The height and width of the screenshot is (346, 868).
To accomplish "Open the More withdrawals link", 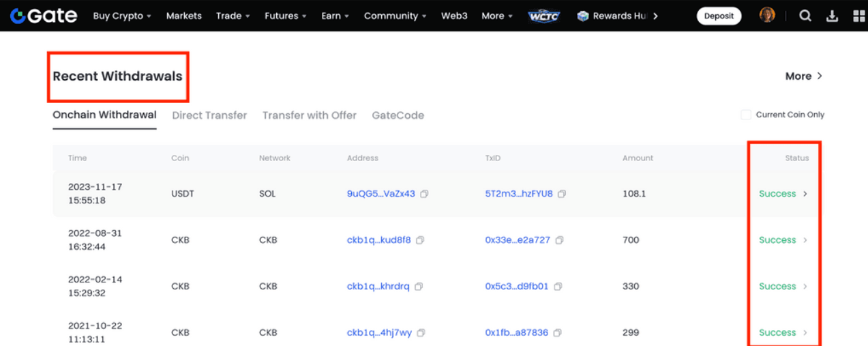I will [803, 76].
